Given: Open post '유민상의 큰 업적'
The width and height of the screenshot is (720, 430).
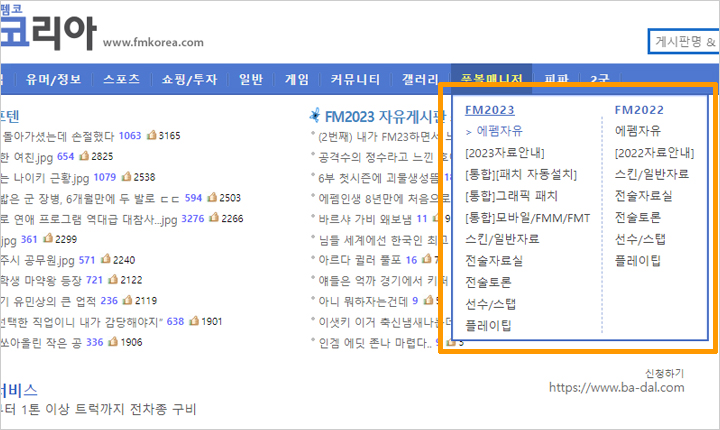Looking at the screenshot, I should 48,301.
